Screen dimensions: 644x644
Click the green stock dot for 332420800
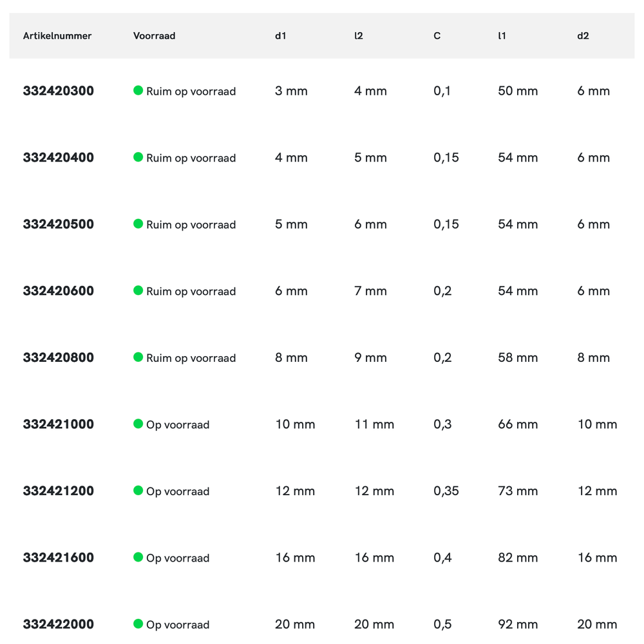coord(138,357)
